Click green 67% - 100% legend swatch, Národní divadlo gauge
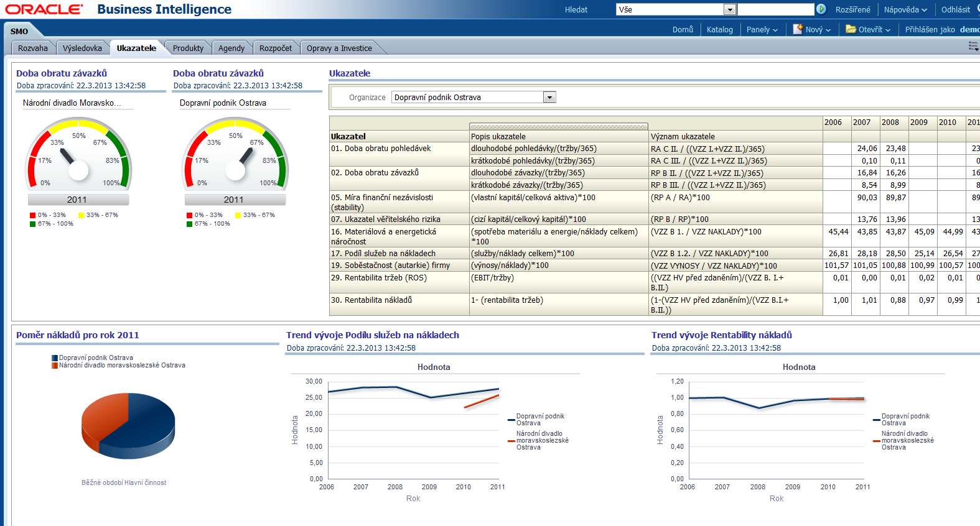The width and height of the screenshot is (980, 526). point(32,224)
